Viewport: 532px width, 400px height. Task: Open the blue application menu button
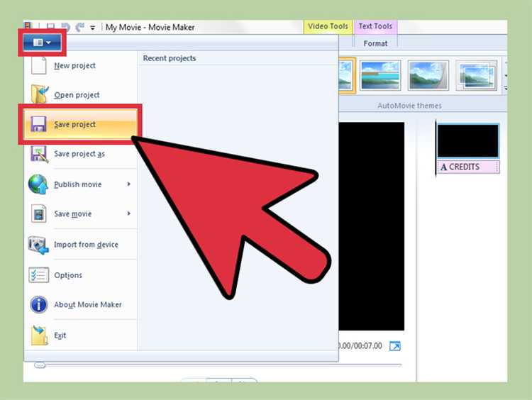[43, 43]
